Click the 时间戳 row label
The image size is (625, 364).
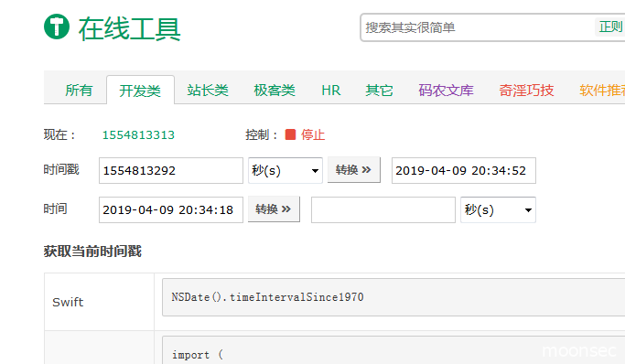61,170
